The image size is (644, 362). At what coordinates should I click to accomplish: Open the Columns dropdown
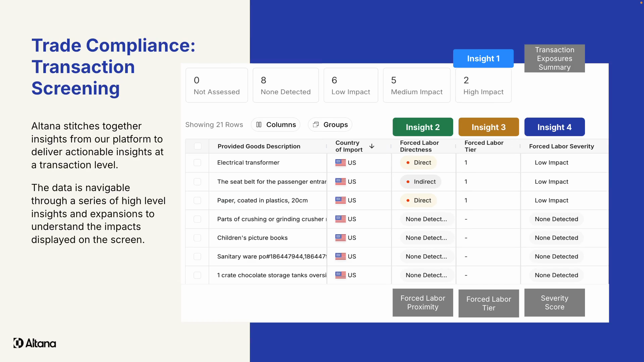(276, 125)
